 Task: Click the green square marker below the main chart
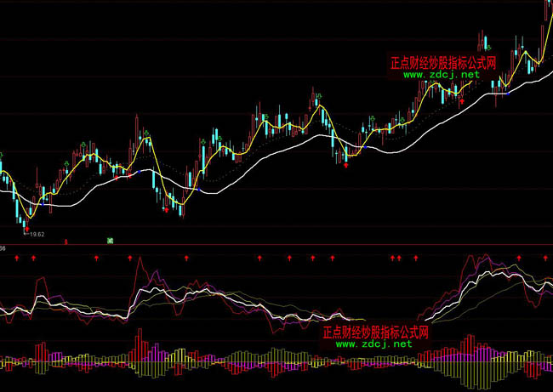pyautogui.click(x=111, y=241)
